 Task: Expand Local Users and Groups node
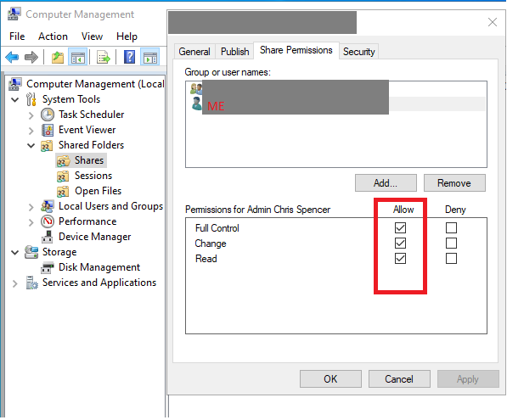[31, 207]
